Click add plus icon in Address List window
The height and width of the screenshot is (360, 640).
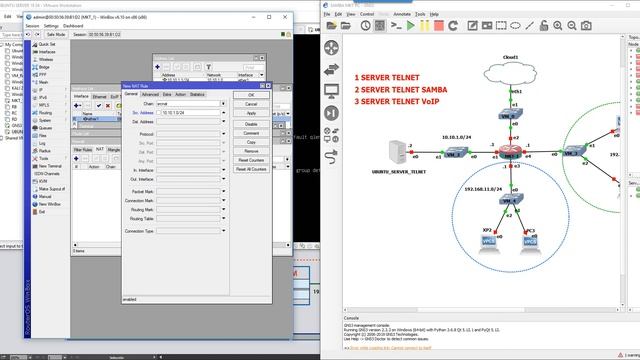click(x=158, y=67)
